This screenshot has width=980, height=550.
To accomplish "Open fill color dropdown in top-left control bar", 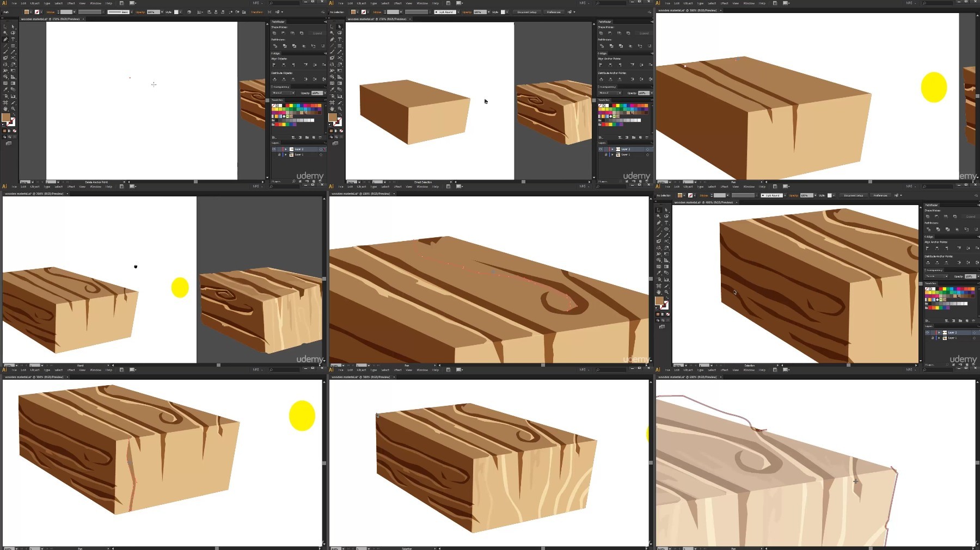I will 31,12.
